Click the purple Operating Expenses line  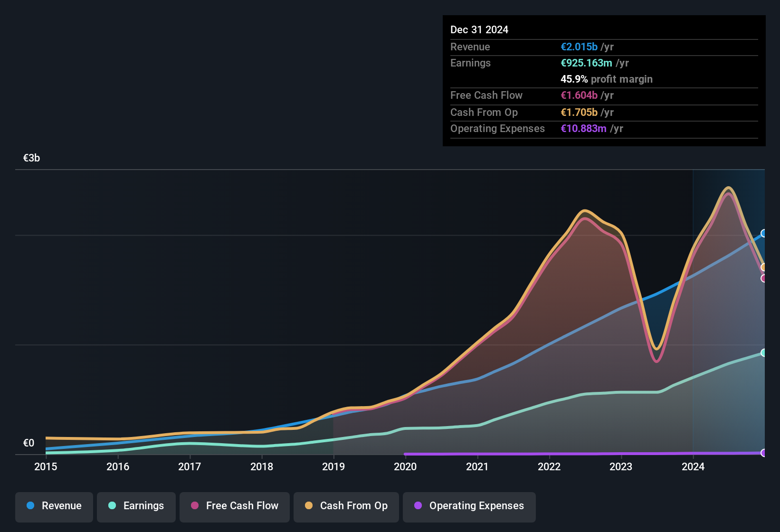click(x=570, y=454)
